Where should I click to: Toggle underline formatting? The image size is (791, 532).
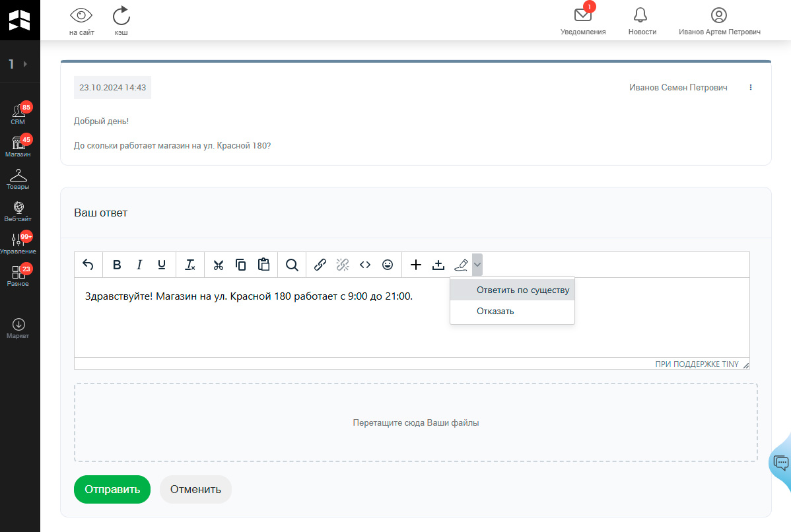161,265
